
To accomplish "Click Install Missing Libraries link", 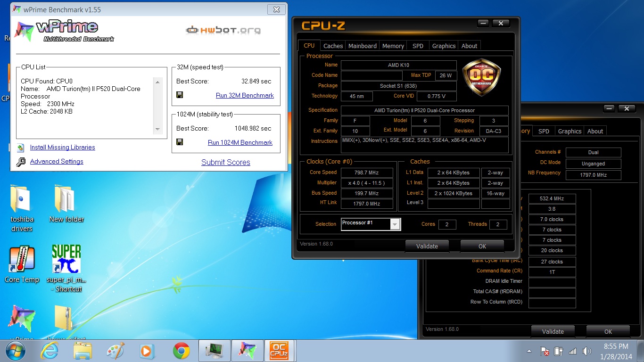I will click(63, 147).
